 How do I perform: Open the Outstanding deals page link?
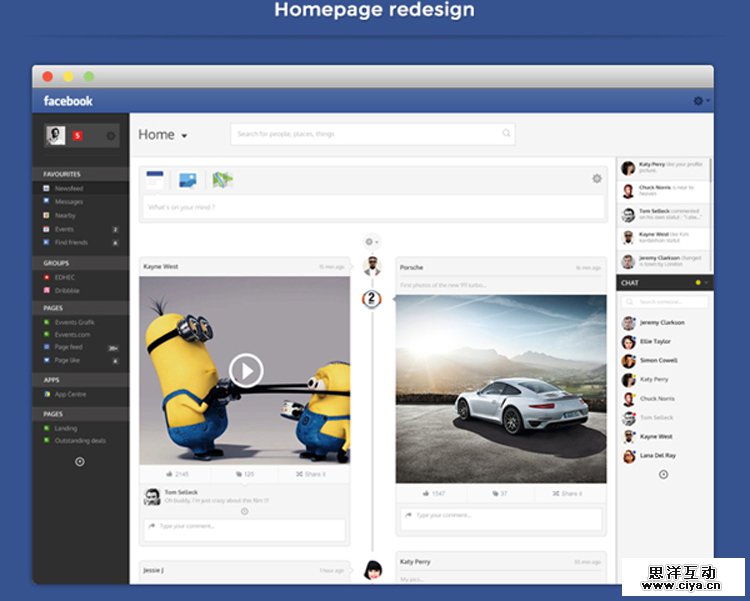(80, 440)
